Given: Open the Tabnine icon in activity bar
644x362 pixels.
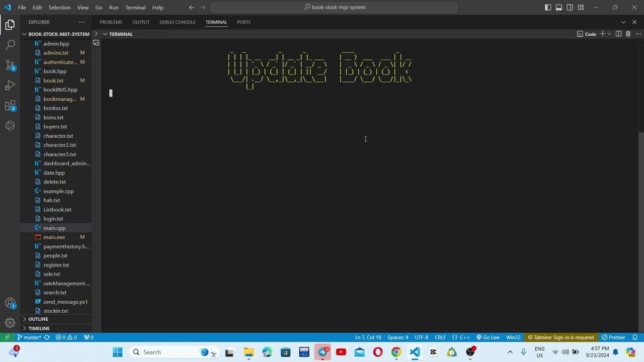Looking at the screenshot, I should click(10, 126).
